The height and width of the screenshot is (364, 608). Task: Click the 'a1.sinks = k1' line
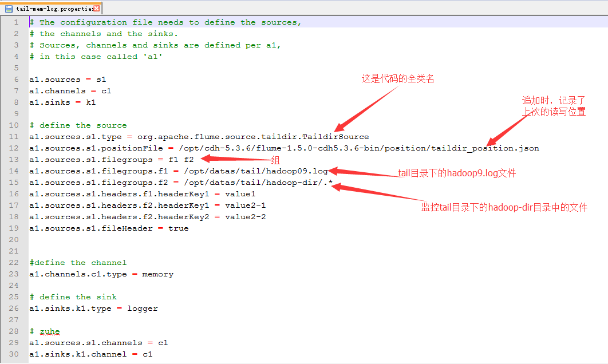coord(62,102)
